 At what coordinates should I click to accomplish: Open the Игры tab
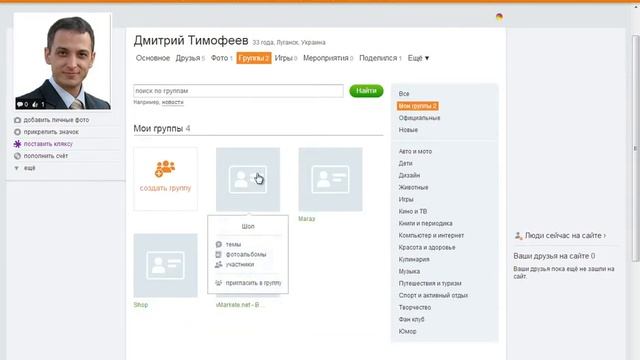[286, 58]
